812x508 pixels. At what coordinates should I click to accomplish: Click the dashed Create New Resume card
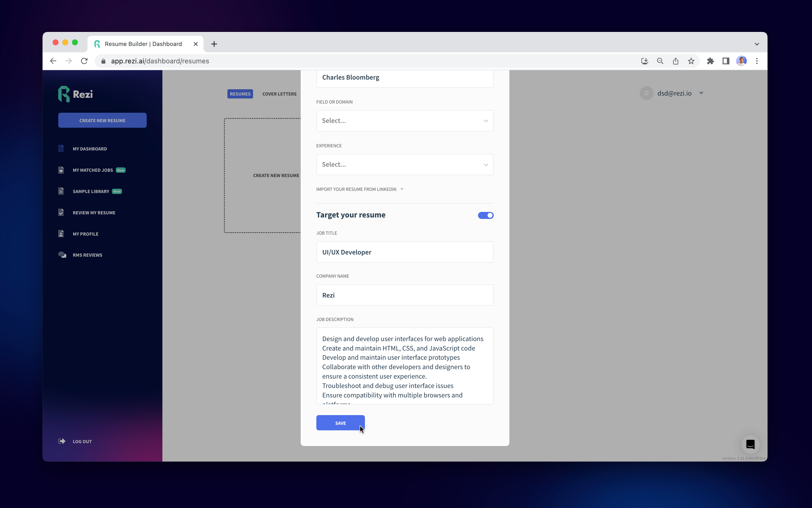coord(262,175)
